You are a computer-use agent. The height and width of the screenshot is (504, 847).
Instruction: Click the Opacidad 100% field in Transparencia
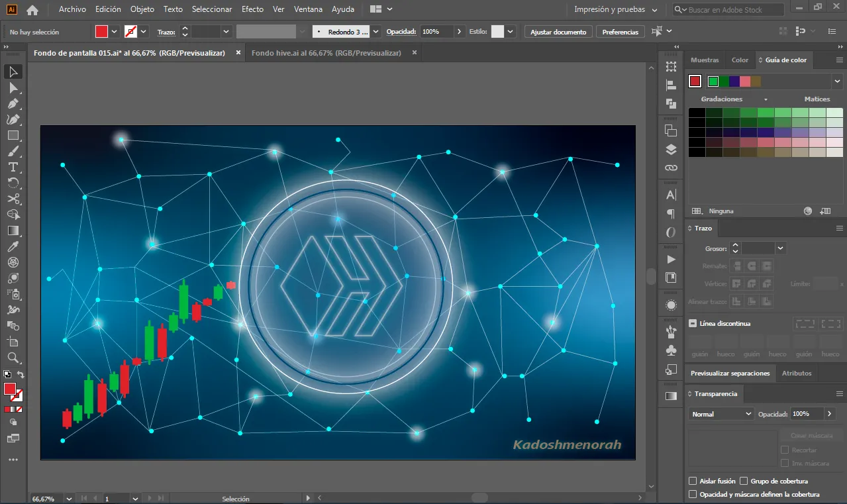(x=806, y=414)
